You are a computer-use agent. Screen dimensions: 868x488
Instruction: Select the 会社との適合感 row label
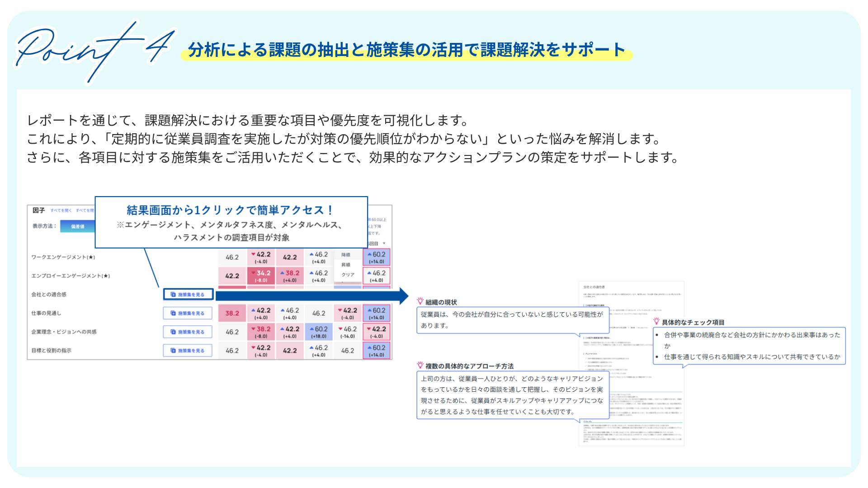[49, 295]
